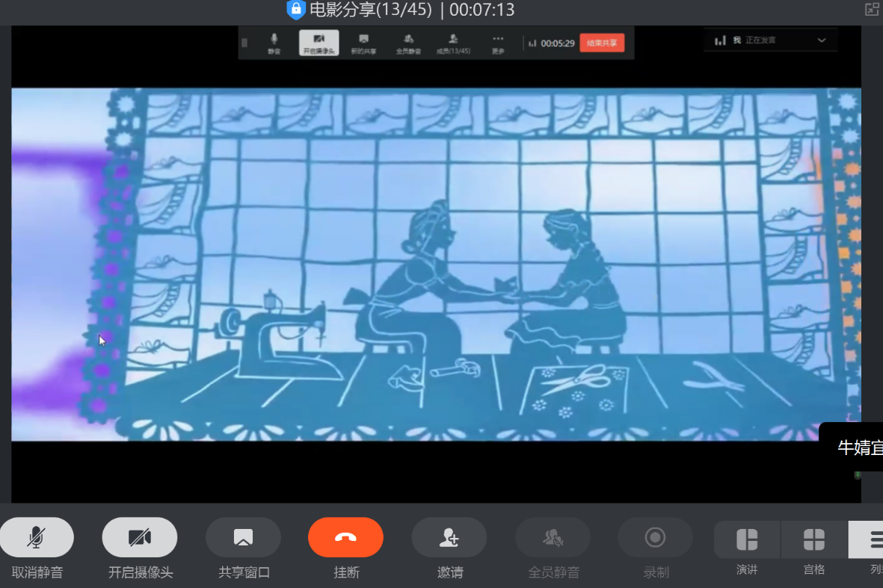Click the 牛婧 participant name tag
The width and height of the screenshot is (883, 588).
click(851, 448)
